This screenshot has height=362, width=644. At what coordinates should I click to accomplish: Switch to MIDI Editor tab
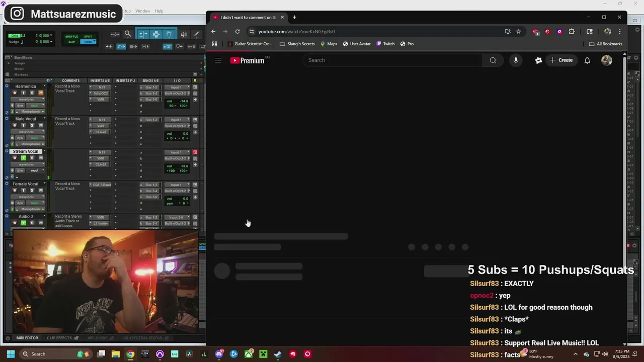[27, 338]
